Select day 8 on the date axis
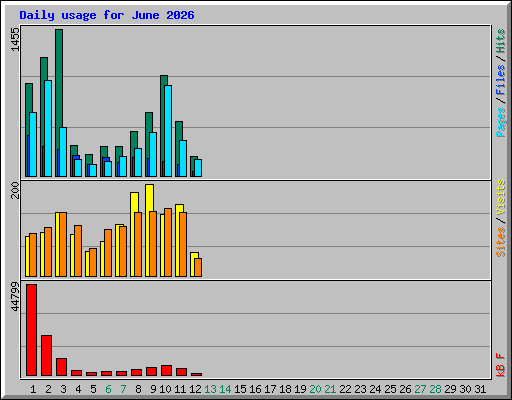This screenshot has height=400, width=512. pyautogui.click(x=138, y=389)
